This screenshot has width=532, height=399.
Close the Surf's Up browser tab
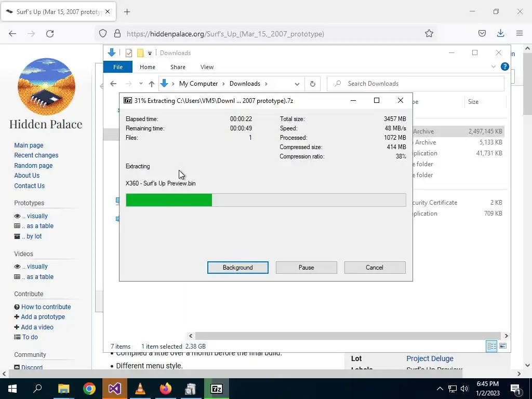[x=108, y=11]
